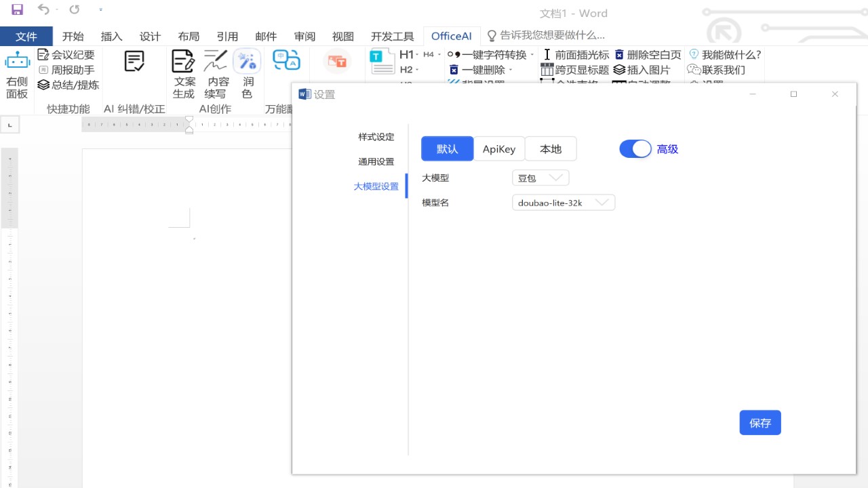Open the 一键字符转换 dropdown arrow
Image resolution: width=868 pixels, height=488 pixels.
tap(531, 55)
